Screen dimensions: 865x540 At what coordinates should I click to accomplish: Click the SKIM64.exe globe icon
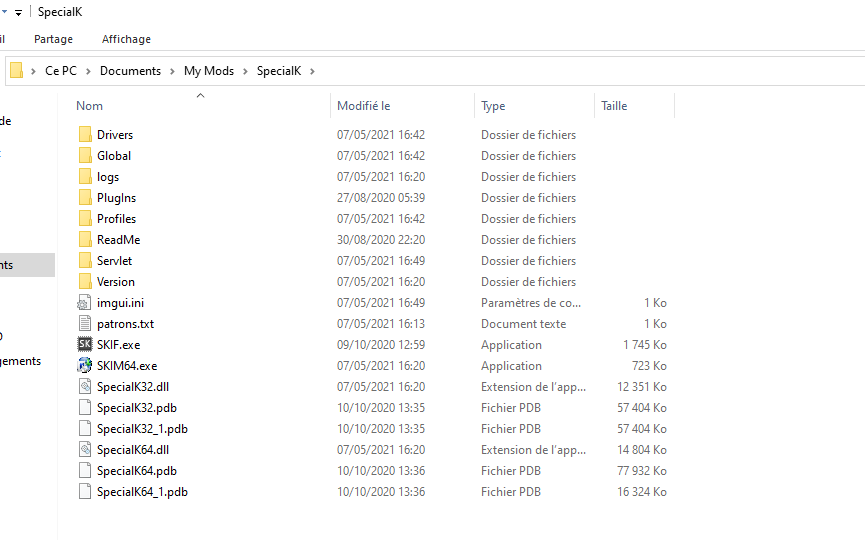click(85, 366)
